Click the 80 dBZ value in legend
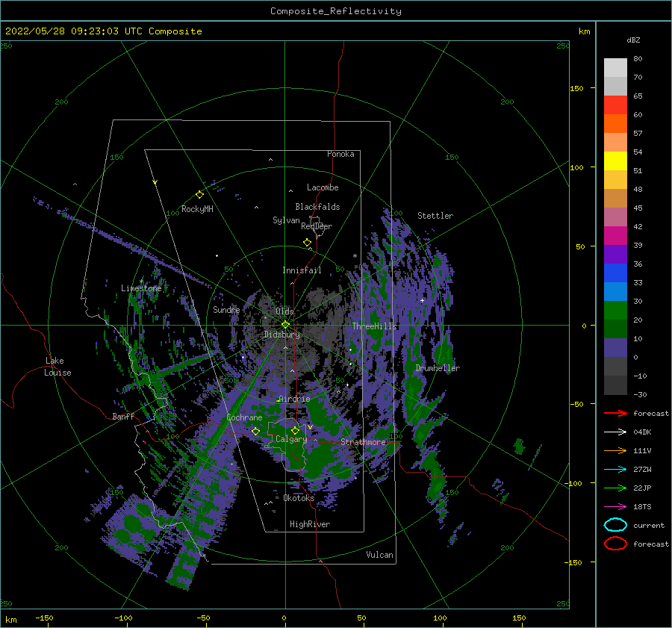 pyautogui.click(x=638, y=59)
